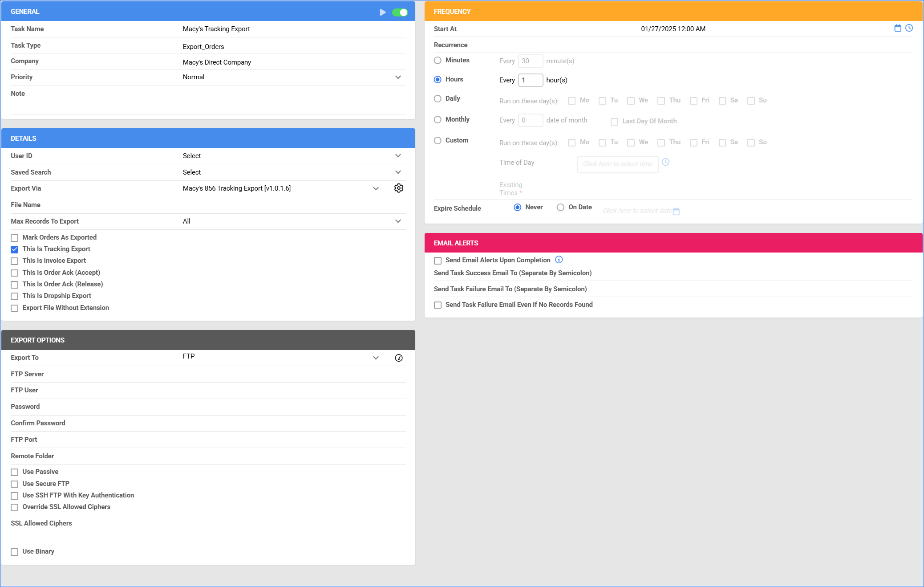Screen dimensions: 924x587
Task: Select Never for Expire Schedule
Action: (x=517, y=207)
